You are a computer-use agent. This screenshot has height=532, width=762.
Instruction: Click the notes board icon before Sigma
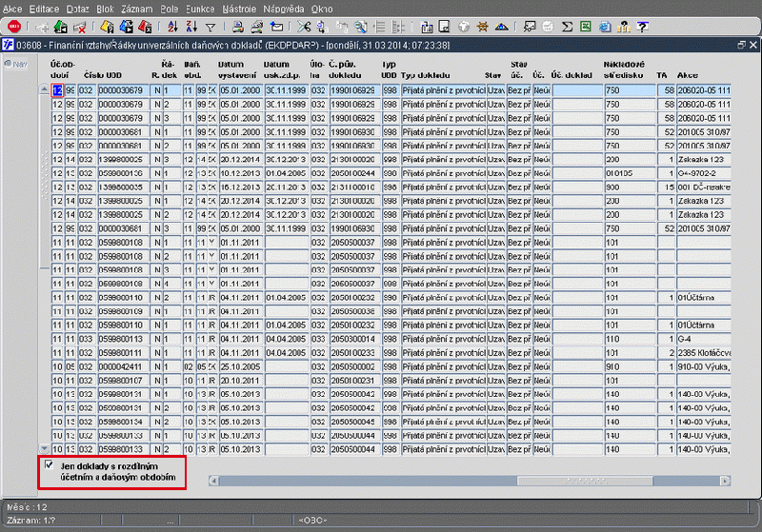[x=530, y=27]
